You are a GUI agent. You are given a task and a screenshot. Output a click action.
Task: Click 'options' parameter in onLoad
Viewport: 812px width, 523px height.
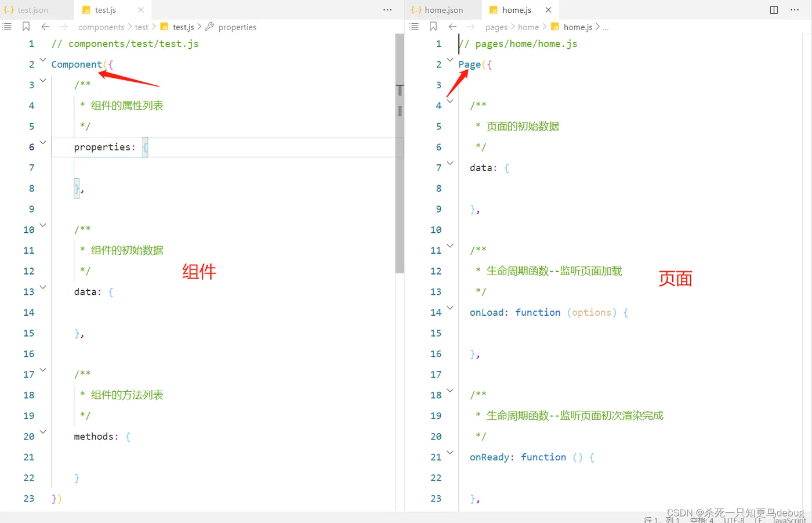click(592, 313)
